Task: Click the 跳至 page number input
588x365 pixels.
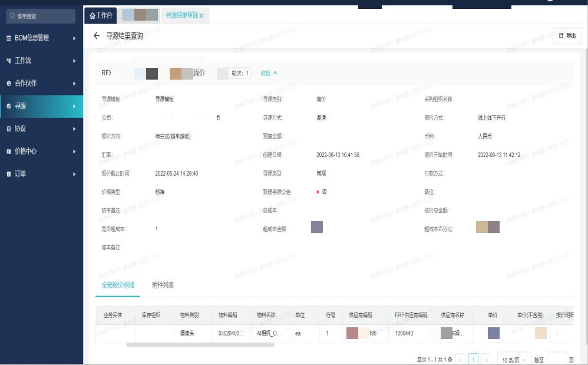Action: coord(556,359)
